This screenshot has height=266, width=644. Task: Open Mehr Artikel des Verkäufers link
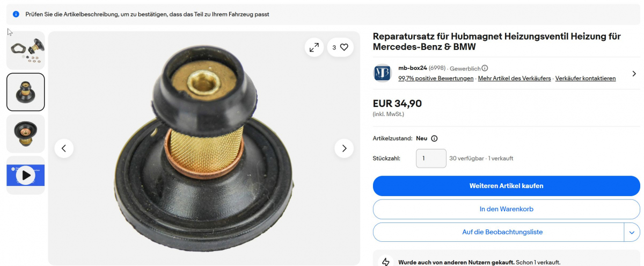point(514,78)
